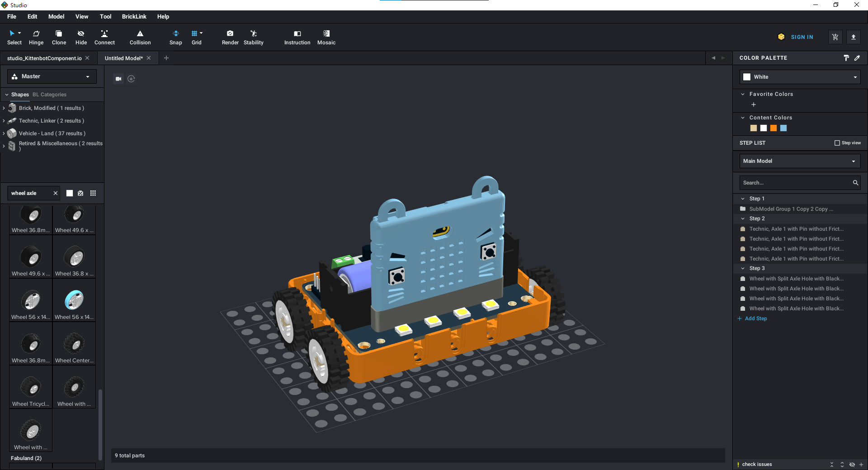Image resolution: width=868 pixels, height=470 pixels.
Task: Click the Clone tool icon
Action: (59, 33)
